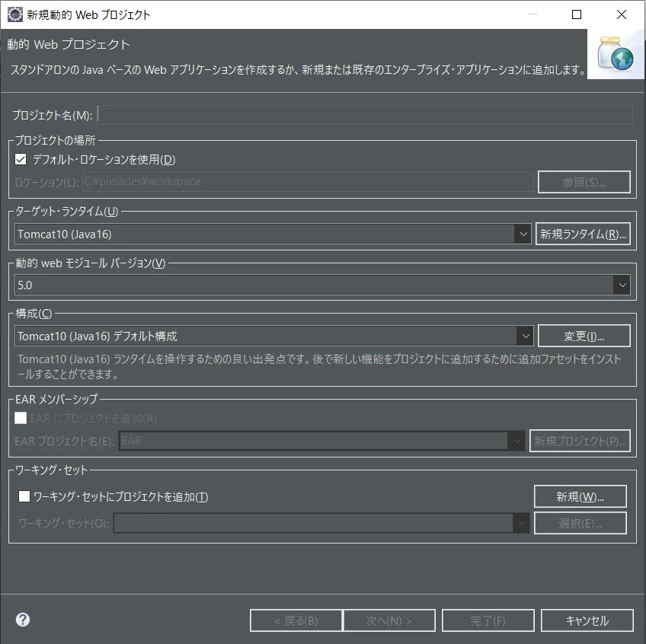Close the 新規動的 Web プロジェクト dialog

(x=622, y=14)
